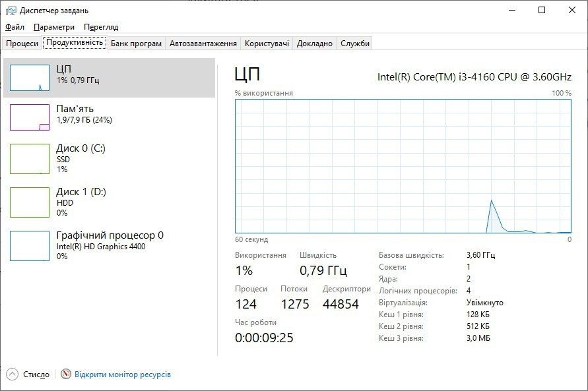This screenshot has height=391, width=588.
Task: Select the Графічний процесор 0 graph thumbnail
Action: coord(30,246)
